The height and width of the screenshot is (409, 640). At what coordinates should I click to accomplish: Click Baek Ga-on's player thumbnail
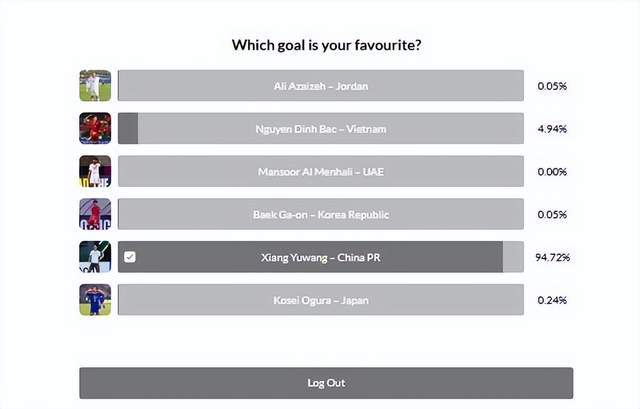click(95, 214)
